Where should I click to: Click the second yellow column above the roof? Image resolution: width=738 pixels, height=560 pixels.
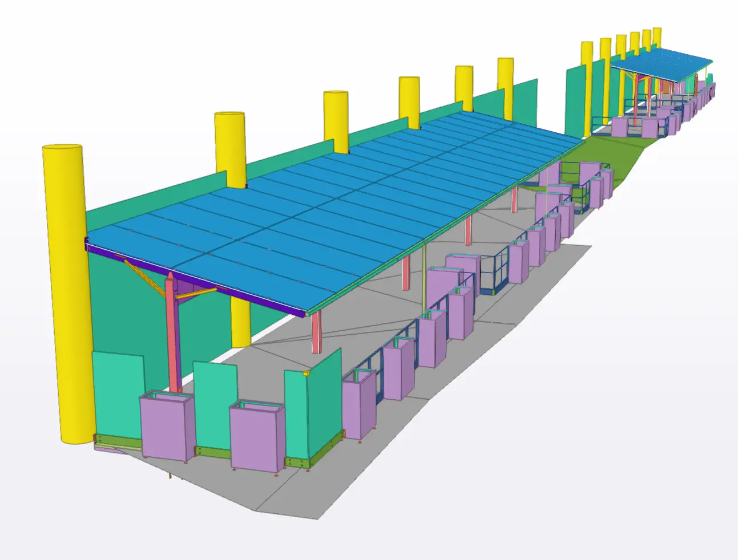pos(230,148)
